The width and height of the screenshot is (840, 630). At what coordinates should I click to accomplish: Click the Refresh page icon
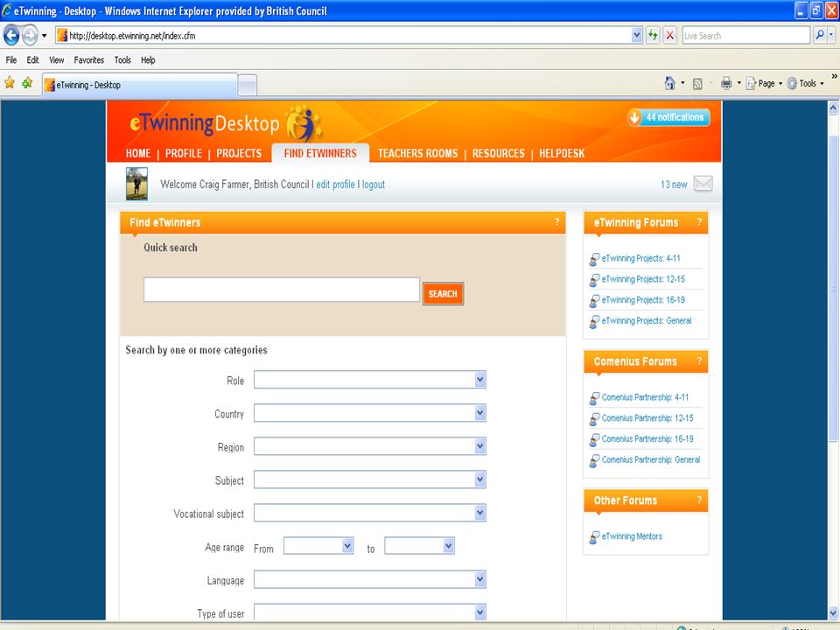[653, 36]
